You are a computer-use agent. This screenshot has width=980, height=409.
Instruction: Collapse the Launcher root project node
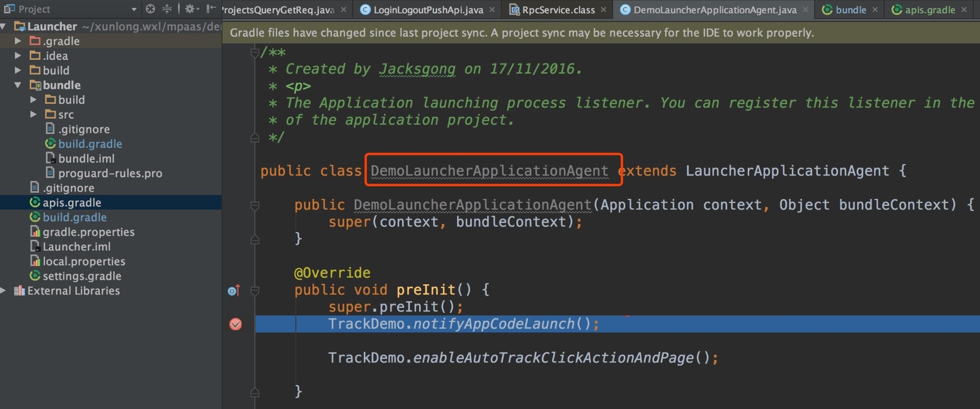pyautogui.click(x=3, y=26)
